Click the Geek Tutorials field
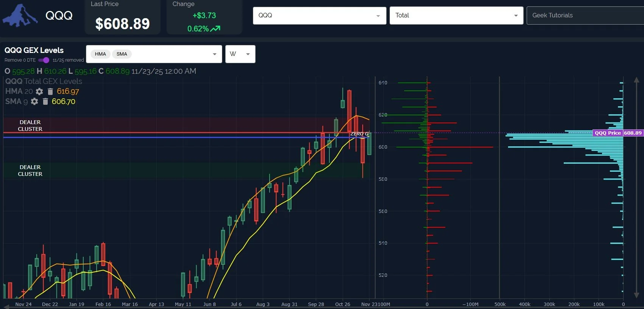 coord(585,16)
